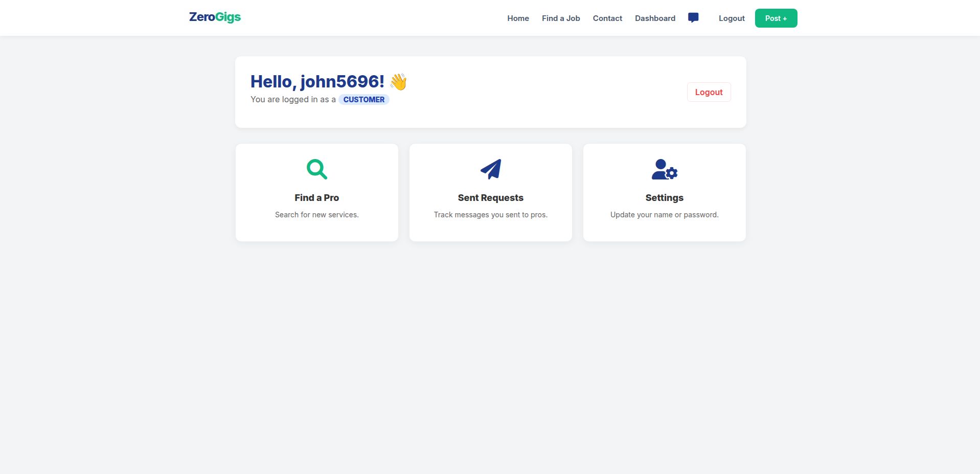Image resolution: width=980 pixels, height=474 pixels.
Task: Click the user gear Settings icon
Action: click(x=665, y=169)
